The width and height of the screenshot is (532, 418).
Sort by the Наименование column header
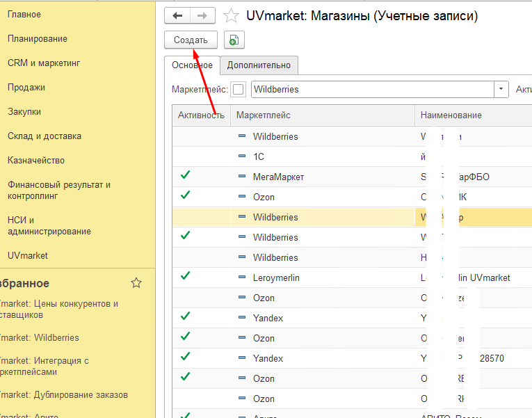click(474, 115)
